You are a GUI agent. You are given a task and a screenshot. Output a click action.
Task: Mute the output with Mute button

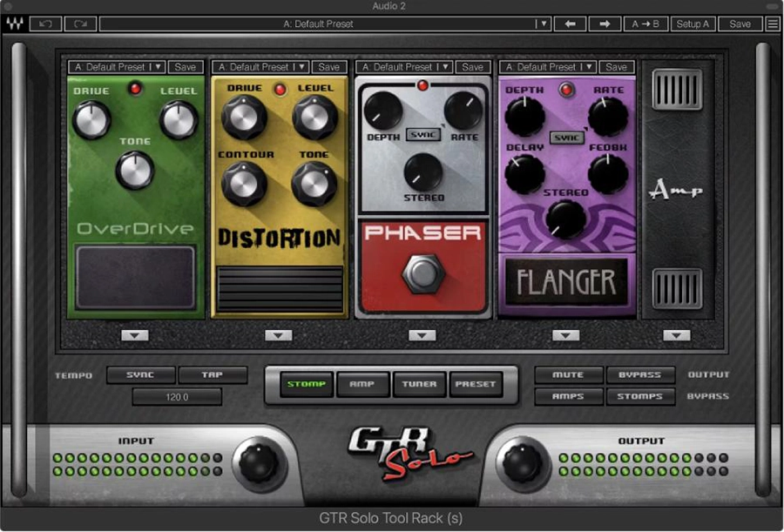[569, 375]
